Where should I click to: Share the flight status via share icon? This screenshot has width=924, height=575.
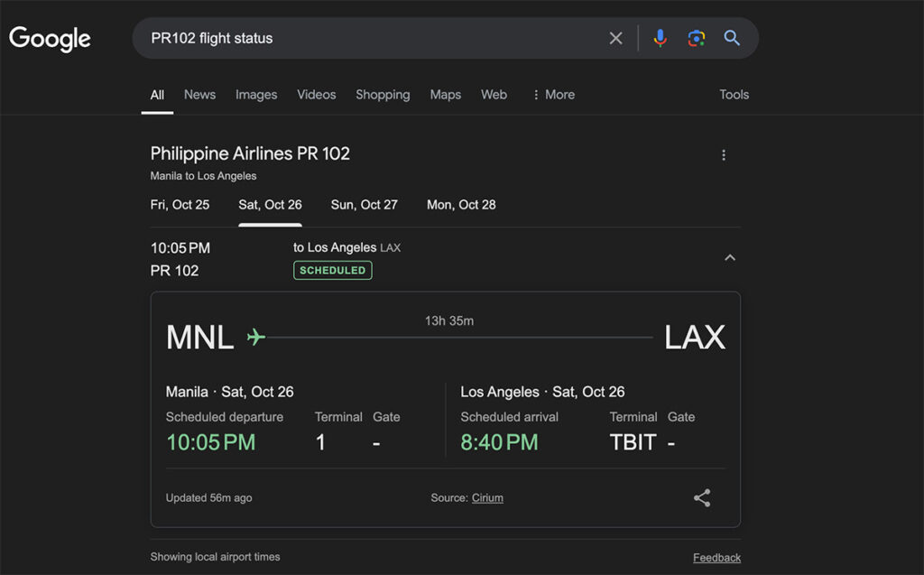pos(702,497)
